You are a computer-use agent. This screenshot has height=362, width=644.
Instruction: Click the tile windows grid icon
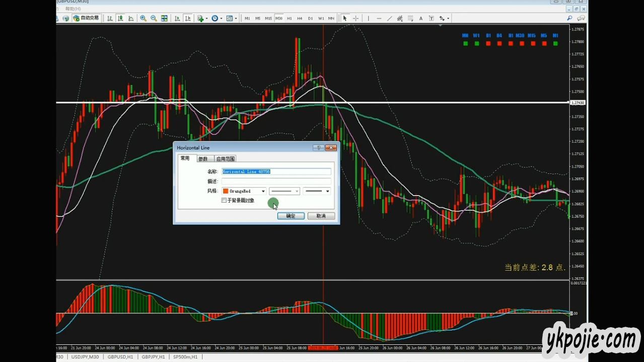[164, 18]
